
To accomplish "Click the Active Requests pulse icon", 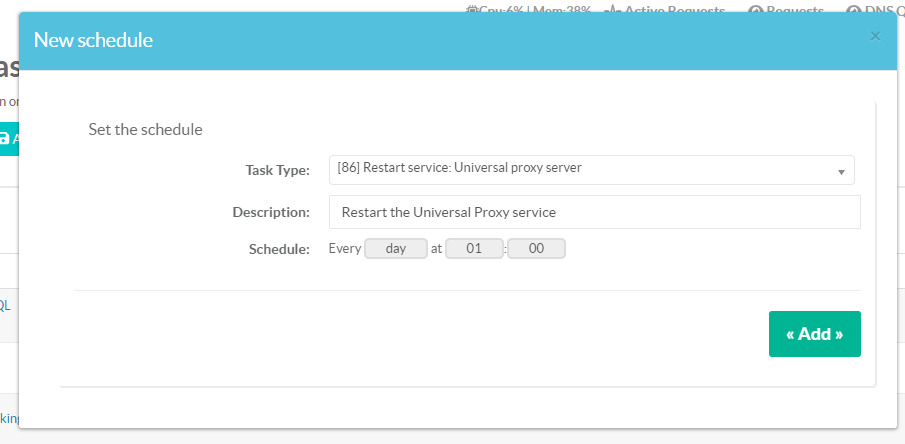I will click(x=611, y=9).
